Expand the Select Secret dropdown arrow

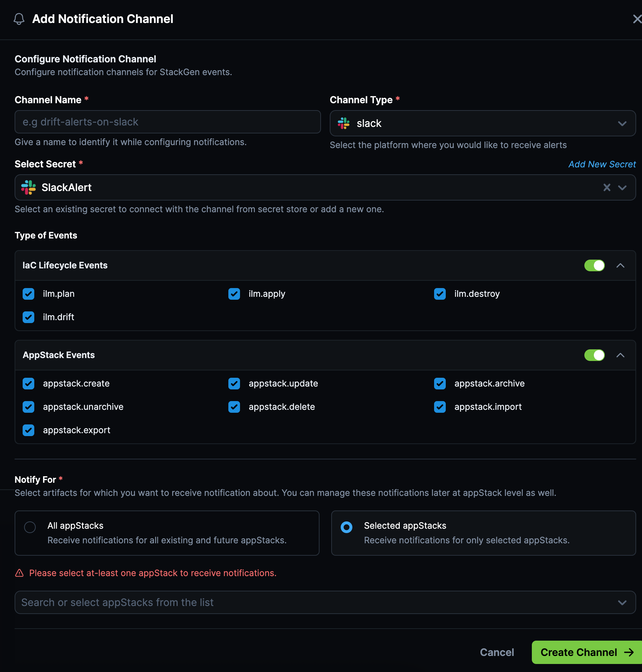[622, 187]
